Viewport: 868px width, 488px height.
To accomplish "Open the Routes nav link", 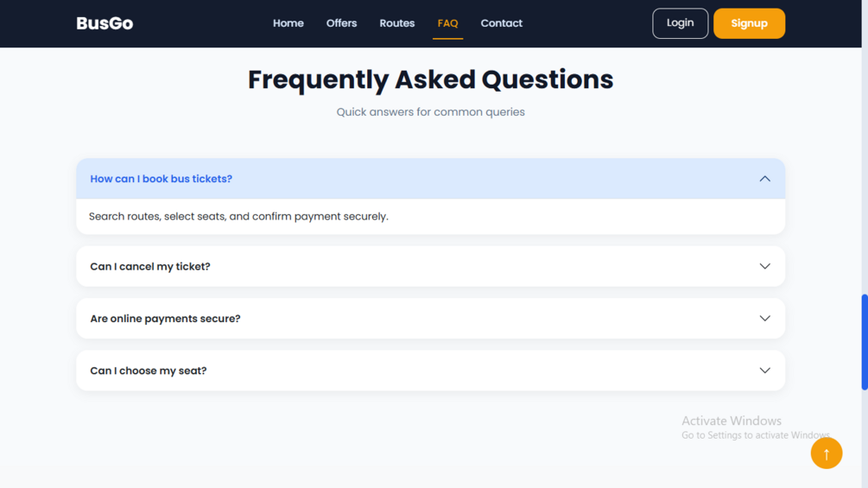I will tap(397, 23).
